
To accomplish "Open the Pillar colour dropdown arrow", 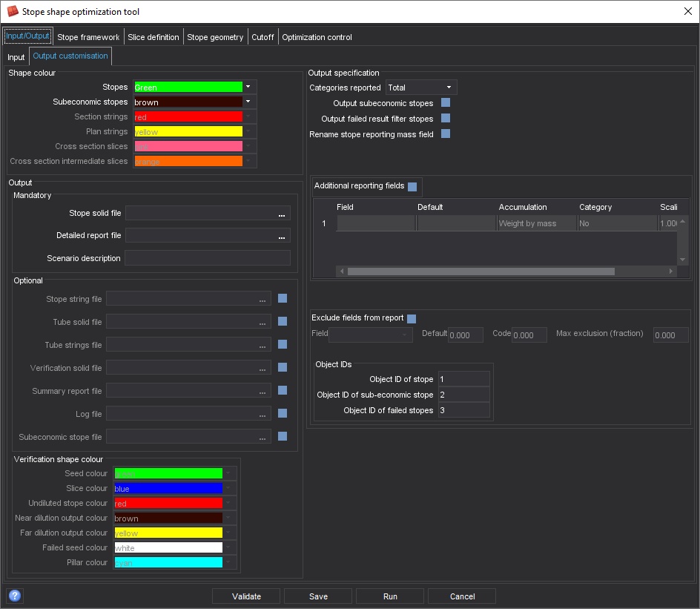I will tap(228, 562).
